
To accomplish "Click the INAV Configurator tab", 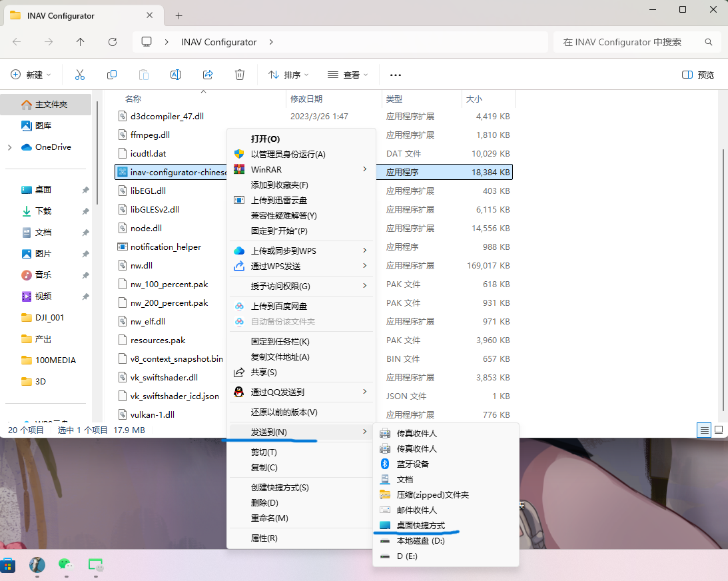I will click(x=83, y=16).
